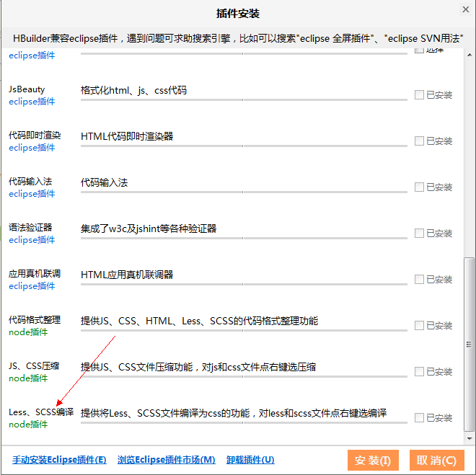
Task: Tick the 语法验证器 已安装 checkbox
Action: click(419, 233)
